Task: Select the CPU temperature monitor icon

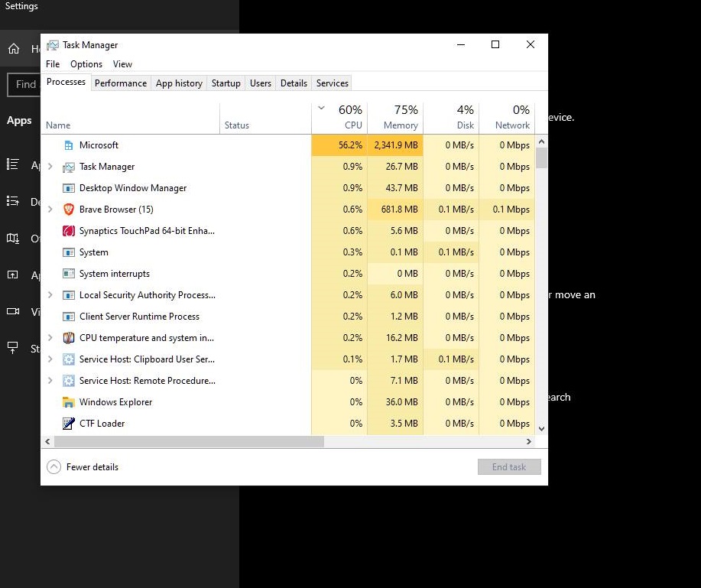Action: (68, 337)
